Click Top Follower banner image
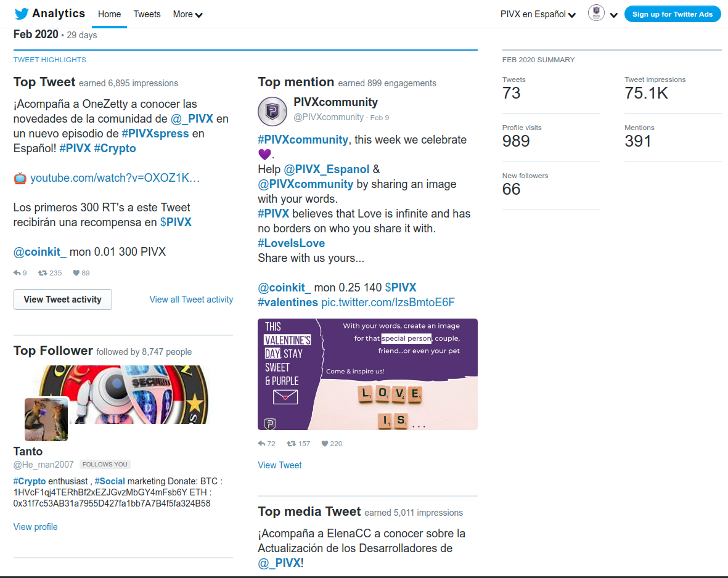Viewport: 728px width, 578px height. (x=123, y=394)
